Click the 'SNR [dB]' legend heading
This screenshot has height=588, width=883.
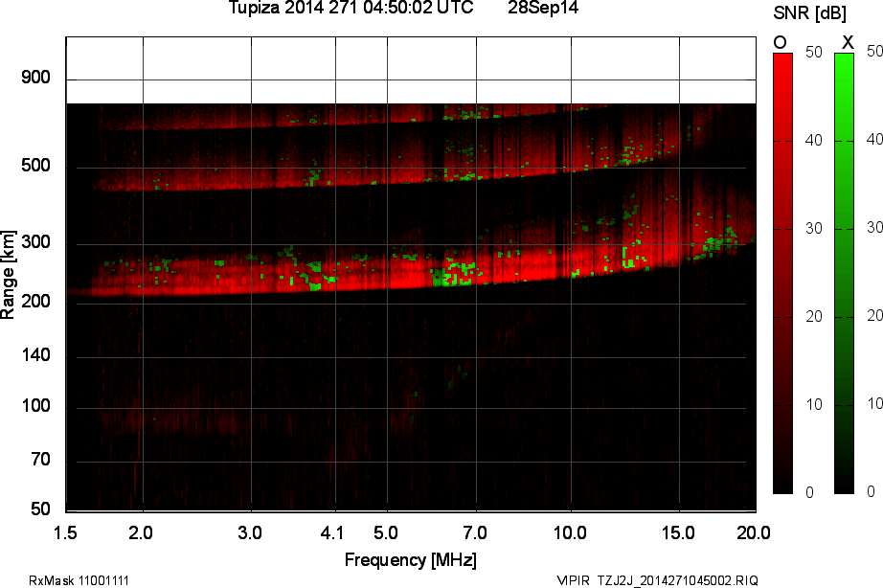tap(809, 13)
